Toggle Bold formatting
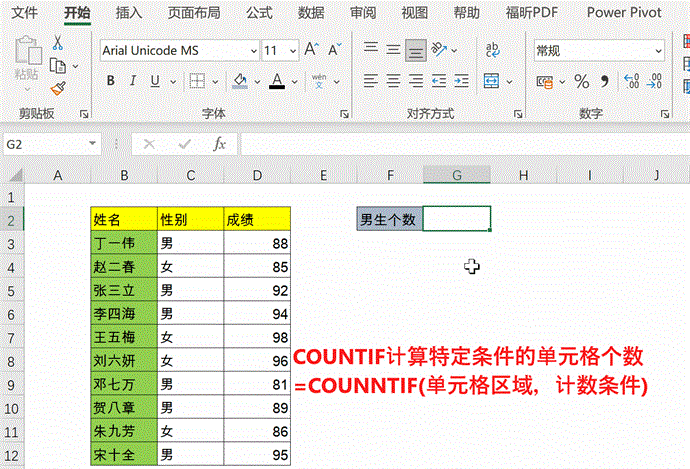This screenshot has height=469, width=690. click(110, 81)
